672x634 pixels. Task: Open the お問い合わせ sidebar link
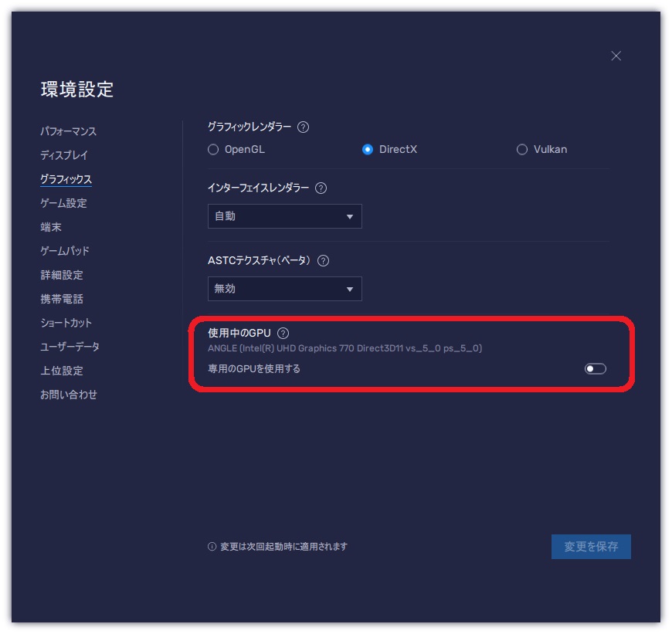pyautogui.click(x=69, y=395)
